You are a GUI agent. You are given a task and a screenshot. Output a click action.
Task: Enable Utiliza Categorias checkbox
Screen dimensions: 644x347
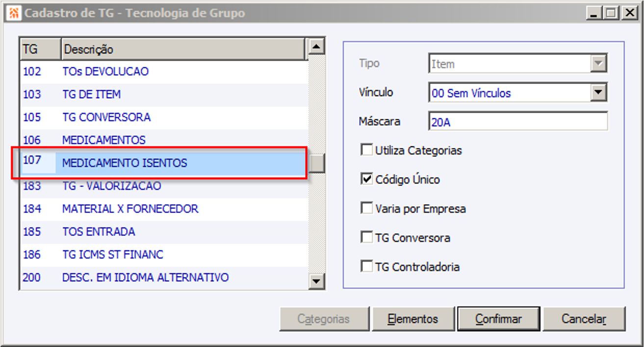coord(367,150)
